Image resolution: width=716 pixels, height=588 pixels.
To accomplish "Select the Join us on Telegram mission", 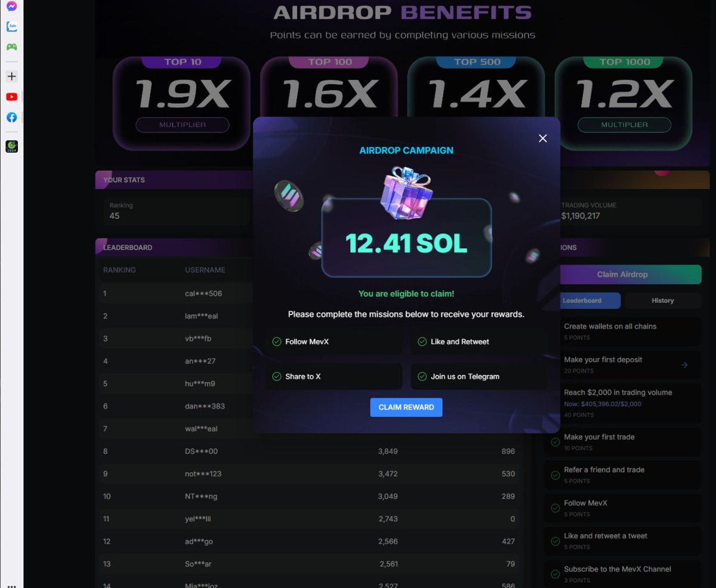I will coord(479,377).
